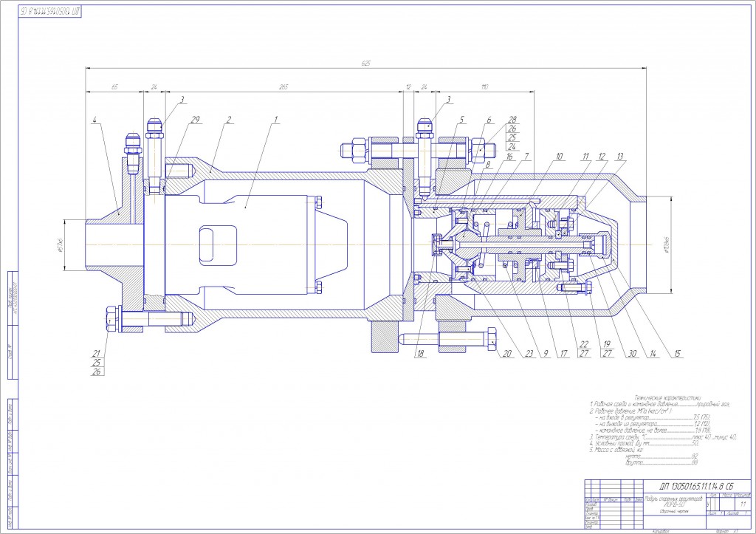This screenshot has width=756, height=534.
Task: Click the "Н.контр." row label
Action: pos(591,522)
